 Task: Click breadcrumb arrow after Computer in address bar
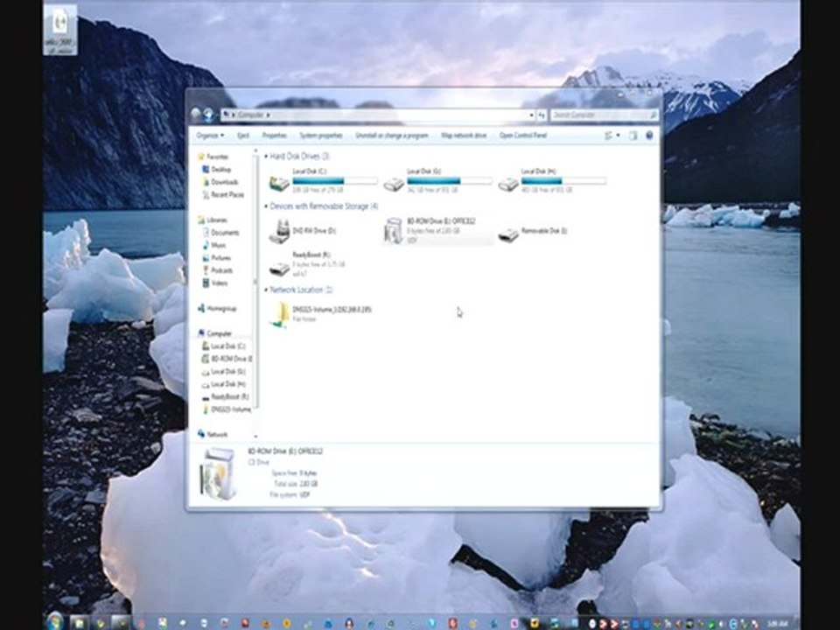[x=268, y=115]
